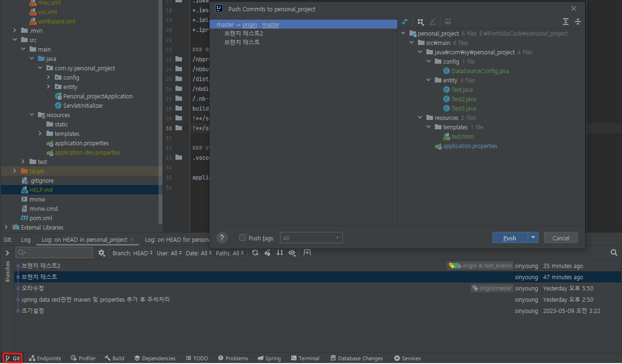
Task: Open Database Changes tool window
Action: coord(357,358)
